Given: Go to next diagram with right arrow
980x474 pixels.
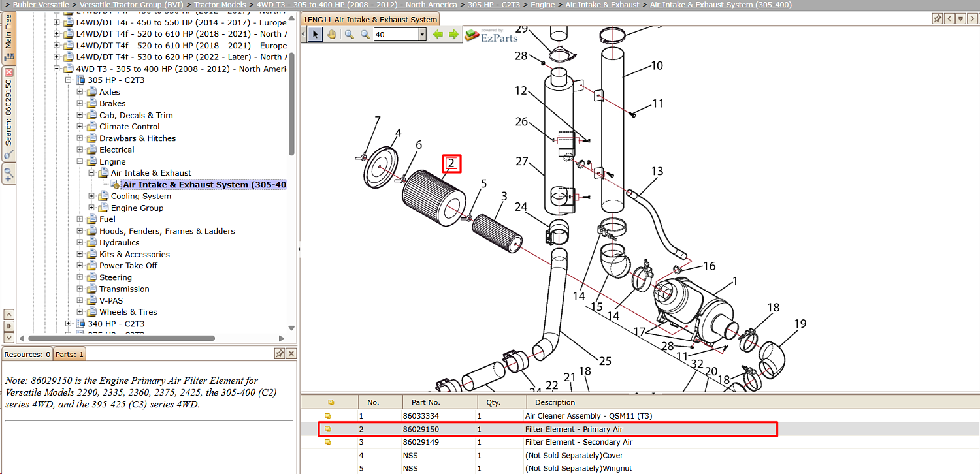Looking at the screenshot, I should click(x=453, y=35).
